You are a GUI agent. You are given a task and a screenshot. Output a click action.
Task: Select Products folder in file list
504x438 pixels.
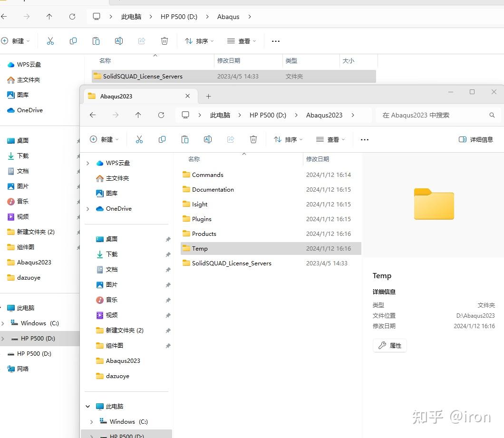(x=271, y=234)
